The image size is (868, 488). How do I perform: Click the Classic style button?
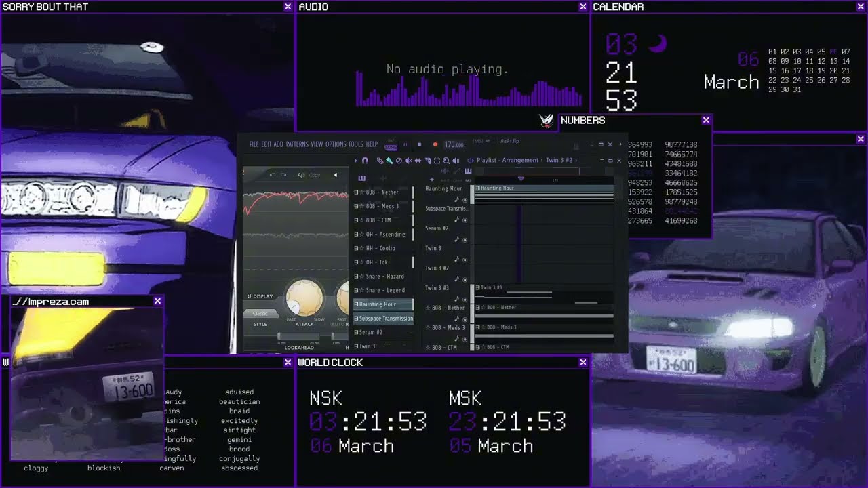point(260,314)
